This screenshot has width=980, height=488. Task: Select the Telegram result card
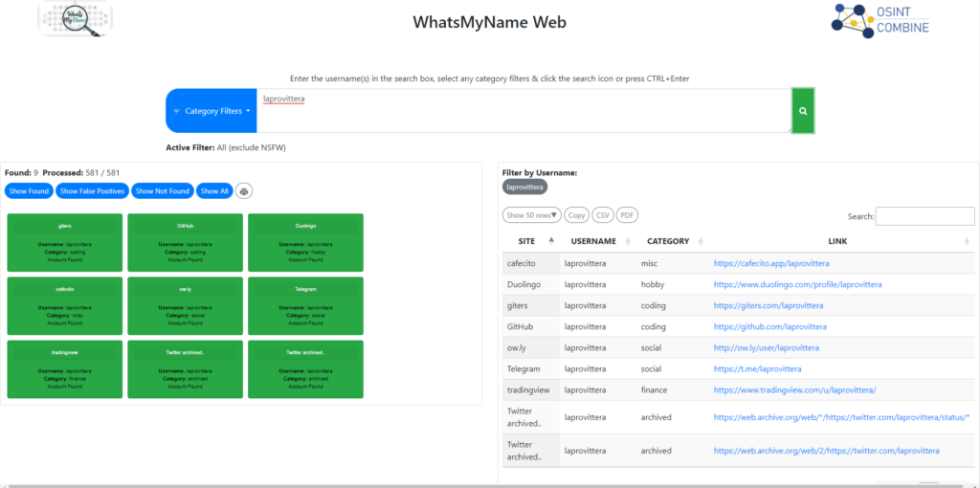[305, 306]
